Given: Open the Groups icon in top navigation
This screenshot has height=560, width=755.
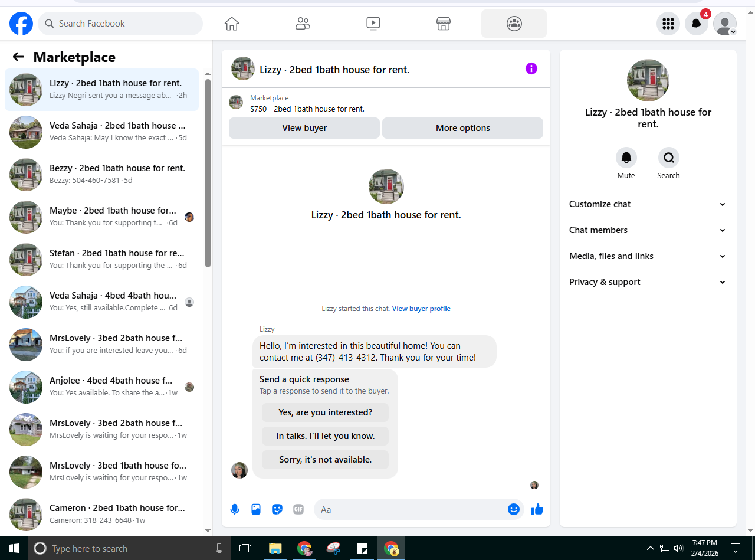Looking at the screenshot, I should [x=514, y=24].
